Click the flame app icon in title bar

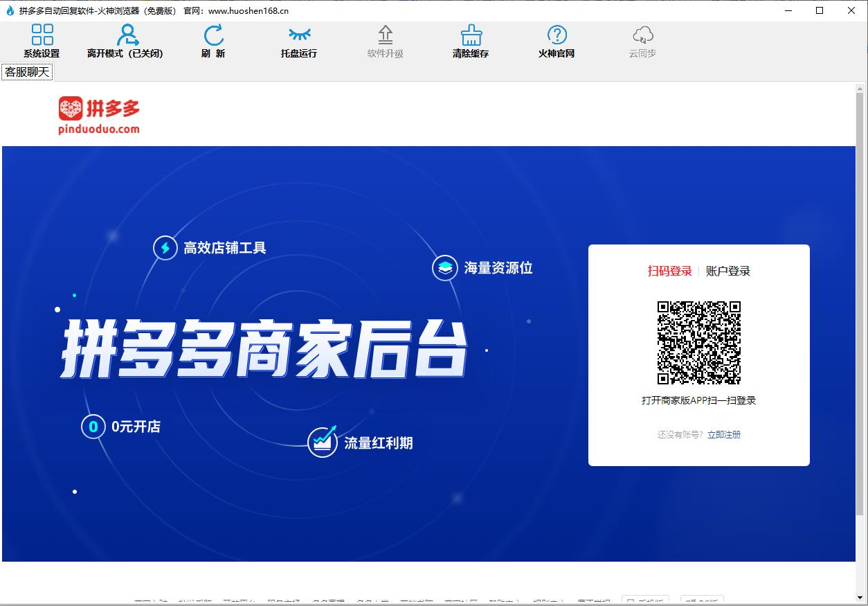tap(10, 10)
